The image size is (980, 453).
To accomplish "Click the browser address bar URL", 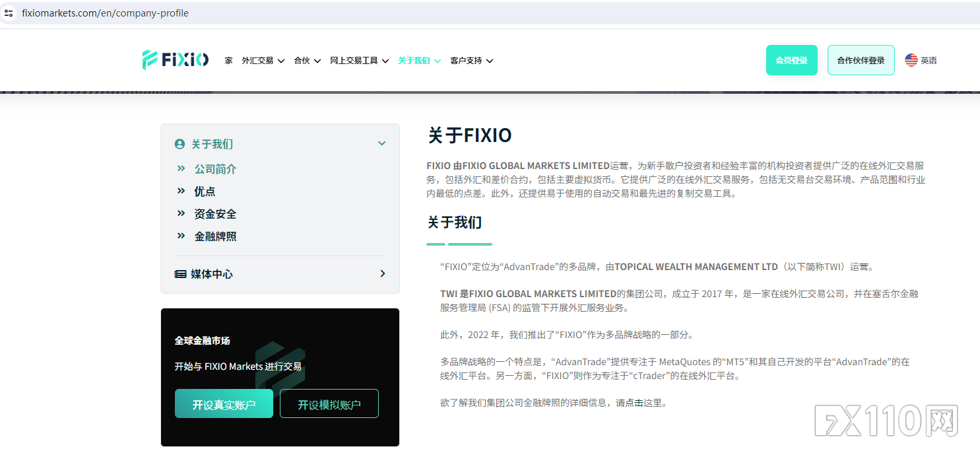I will [x=106, y=13].
